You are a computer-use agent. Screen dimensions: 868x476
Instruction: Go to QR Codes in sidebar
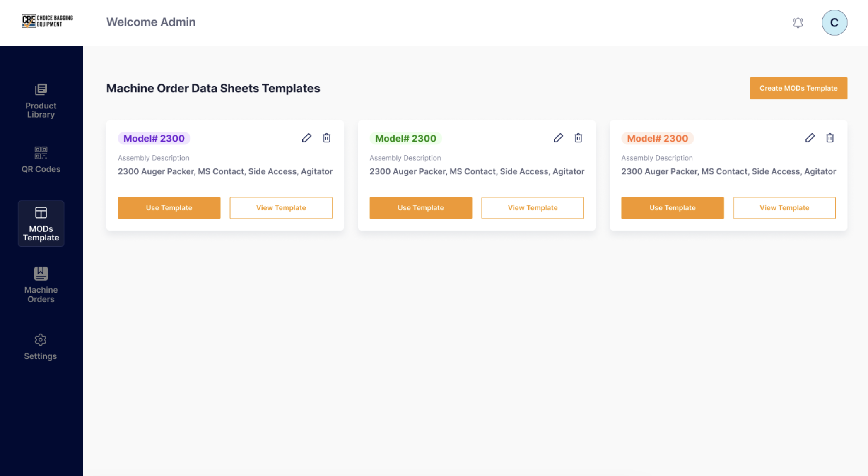point(41,160)
